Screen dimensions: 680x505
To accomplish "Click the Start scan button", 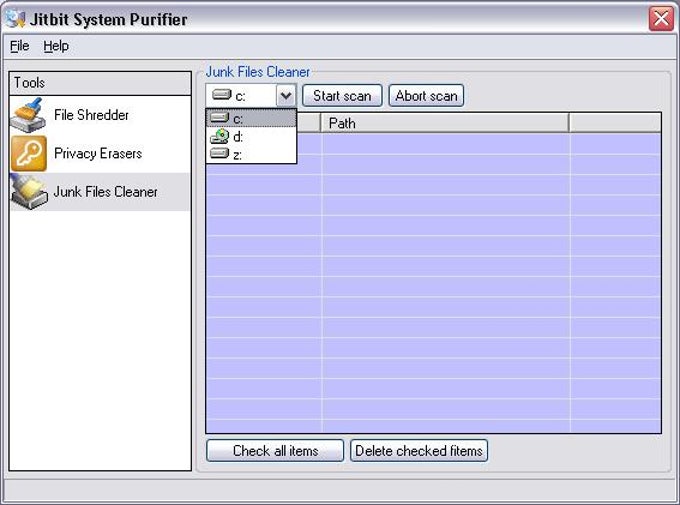I will [342, 95].
